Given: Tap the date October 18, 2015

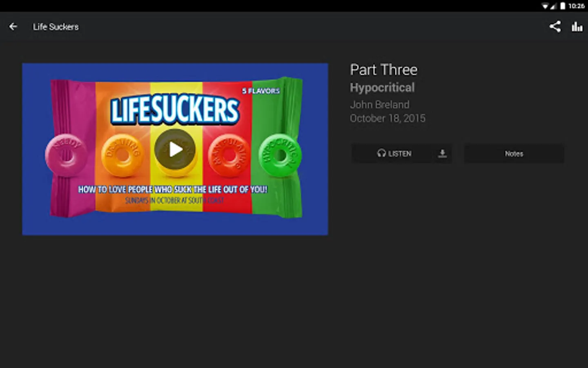Looking at the screenshot, I should click(x=388, y=119).
